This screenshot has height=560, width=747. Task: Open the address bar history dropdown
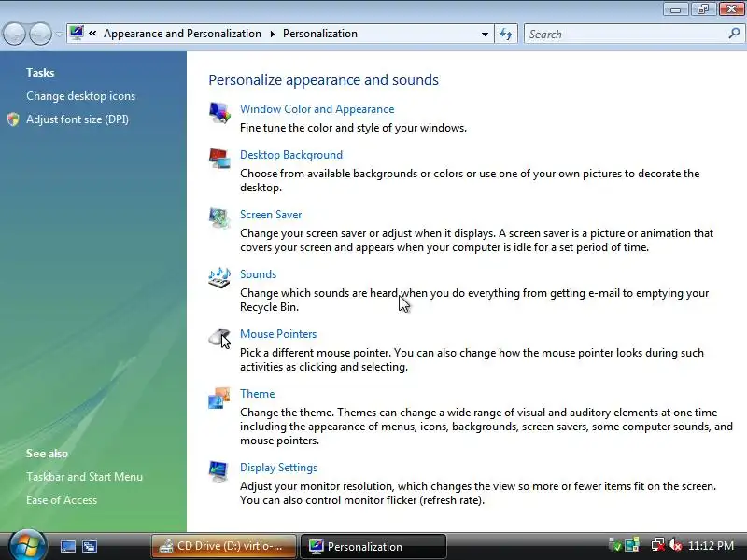(485, 34)
